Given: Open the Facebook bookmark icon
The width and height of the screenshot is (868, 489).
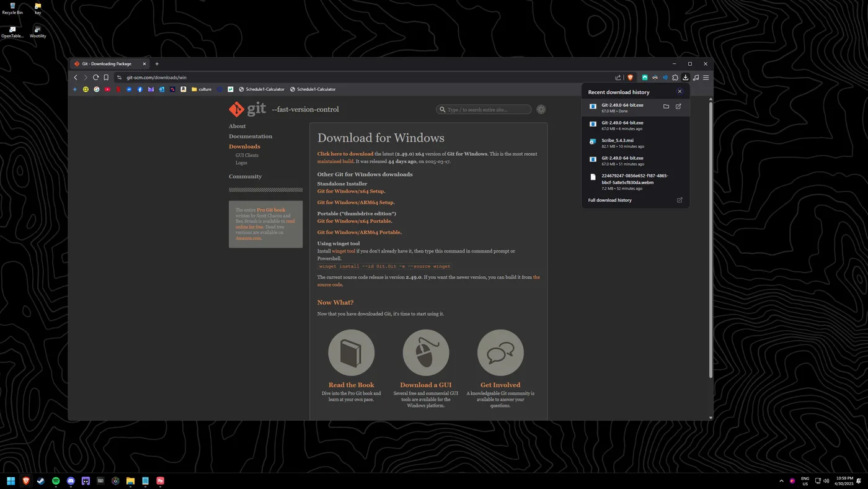Looking at the screenshot, I should click(x=140, y=89).
